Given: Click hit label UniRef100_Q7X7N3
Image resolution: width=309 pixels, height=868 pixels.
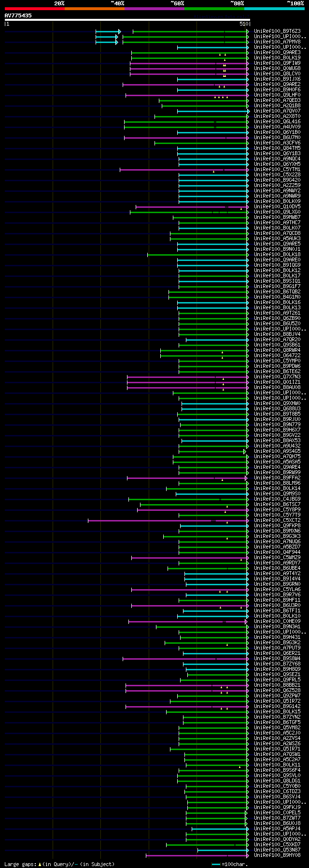Looking at the screenshot, I should click(277, 377).
